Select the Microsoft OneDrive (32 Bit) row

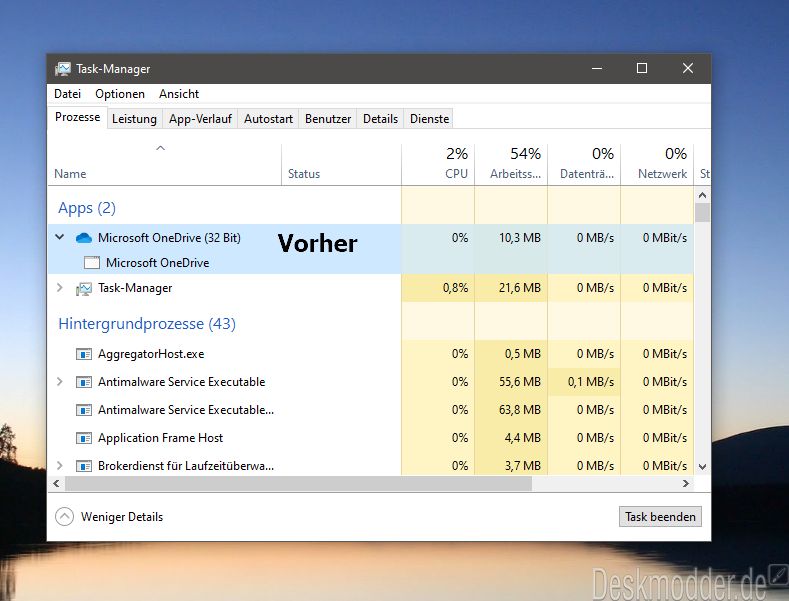coord(371,237)
